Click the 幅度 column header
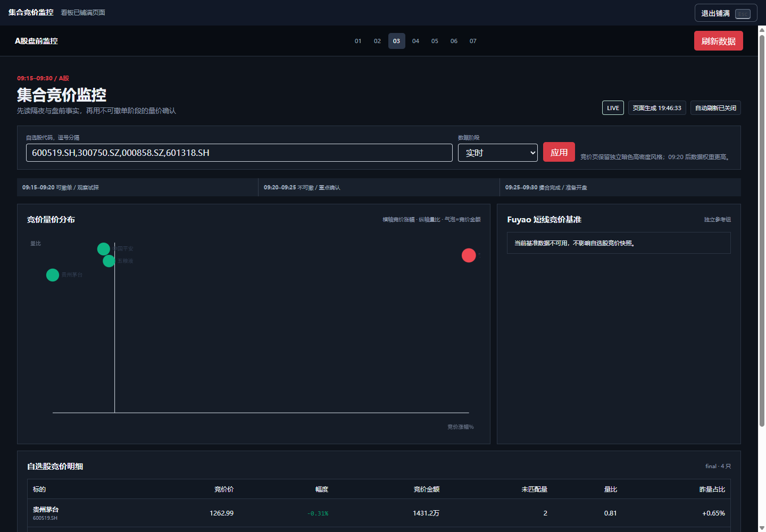Screen dimensions: 766x532 coord(322,489)
